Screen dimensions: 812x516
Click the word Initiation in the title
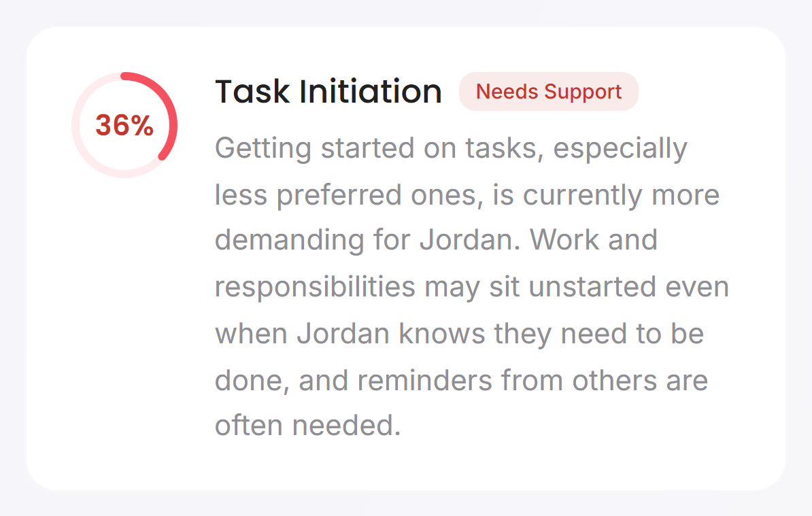point(371,92)
